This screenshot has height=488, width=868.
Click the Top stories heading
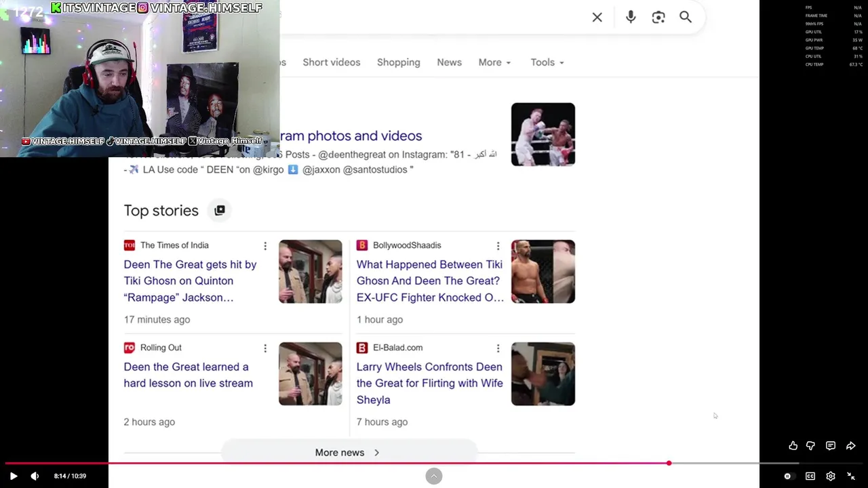click(161, 210)
